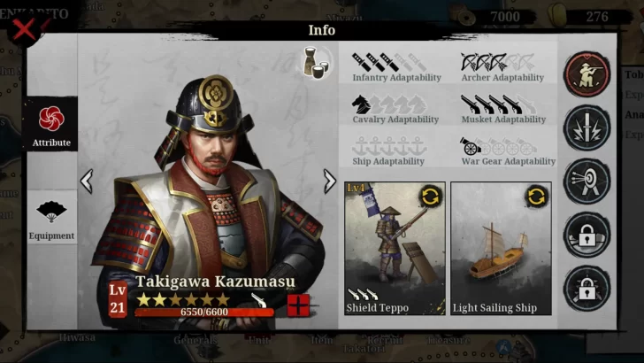This screenshot has height=363, width=644.
Task: Click the Shield Teppo unit card
Action: click(395, 249)
